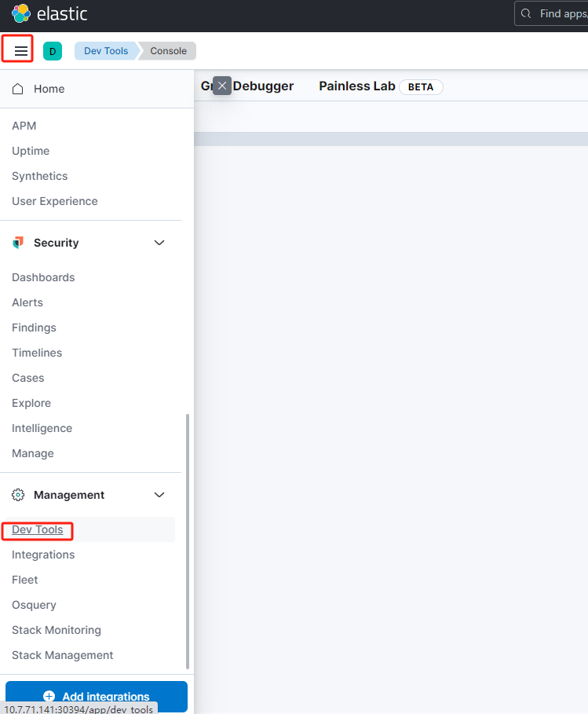Open Dev Tools under Management

38,529
